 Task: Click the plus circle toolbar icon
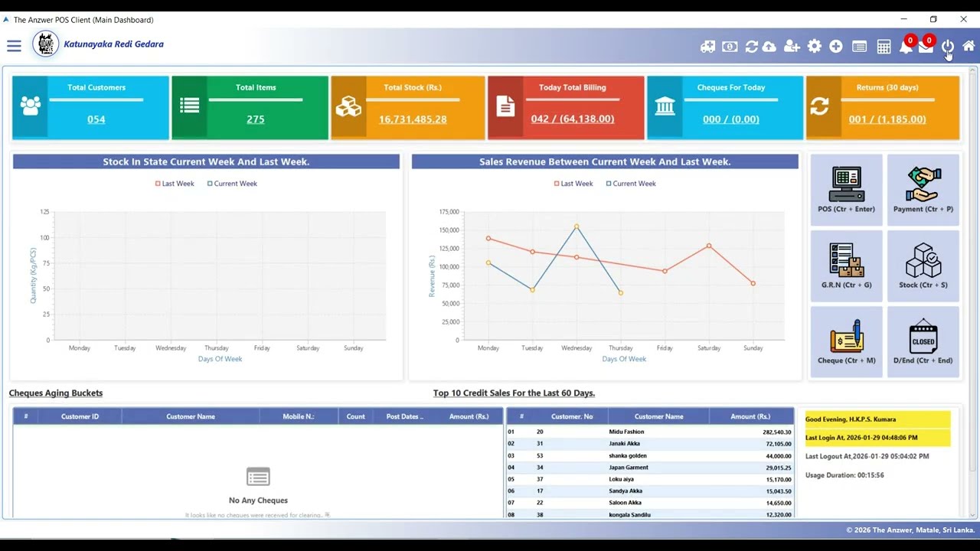pos(836,47)
